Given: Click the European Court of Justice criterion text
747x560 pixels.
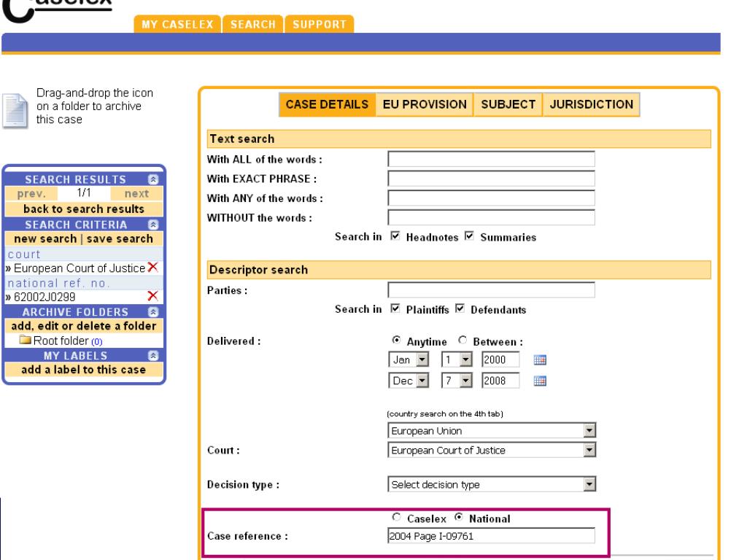Looking at the screenshot, I should point(79,268).
